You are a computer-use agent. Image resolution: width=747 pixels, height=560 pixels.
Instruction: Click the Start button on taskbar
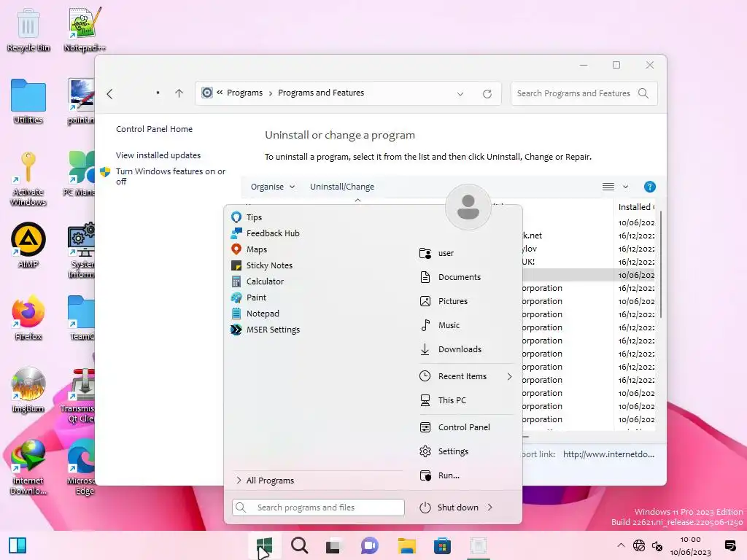tap(264, 545)
